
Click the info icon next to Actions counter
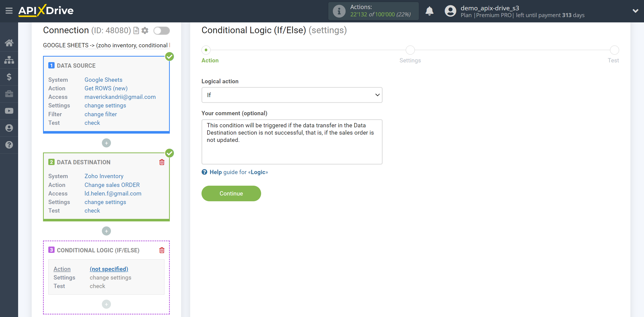[x=338, y=11]
